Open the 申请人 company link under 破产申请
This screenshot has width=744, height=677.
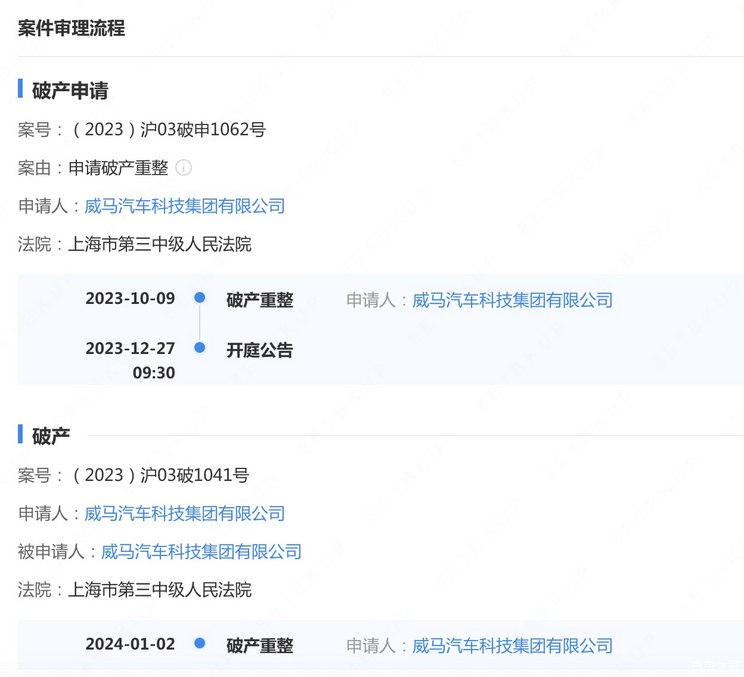(185, 206)
